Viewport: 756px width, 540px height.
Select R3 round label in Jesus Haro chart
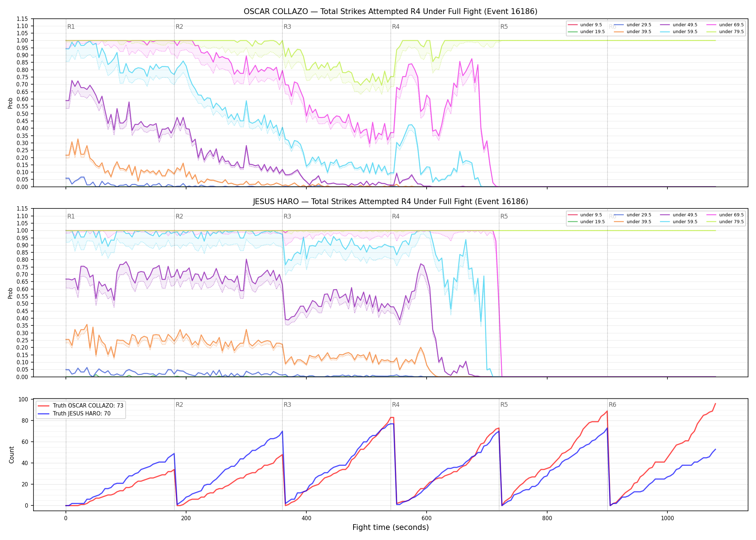287,216
